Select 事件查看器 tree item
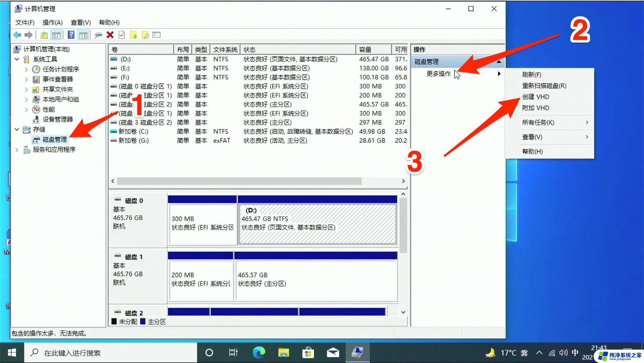The width and height of the screenshot is (644, 363). 57,80
